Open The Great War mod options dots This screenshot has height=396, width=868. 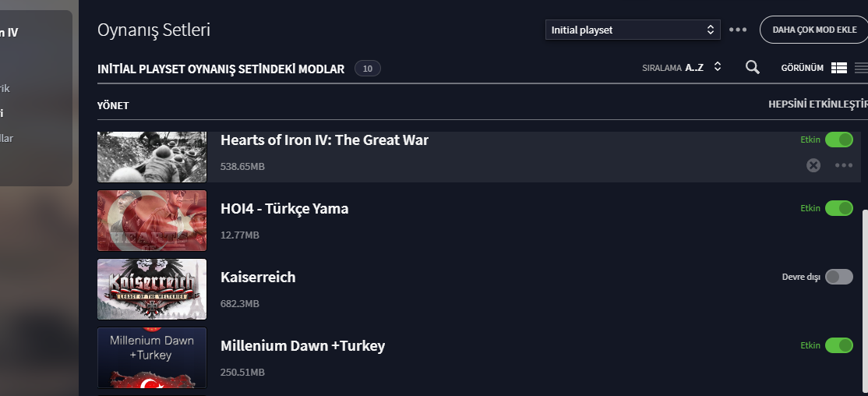point(844,165)
